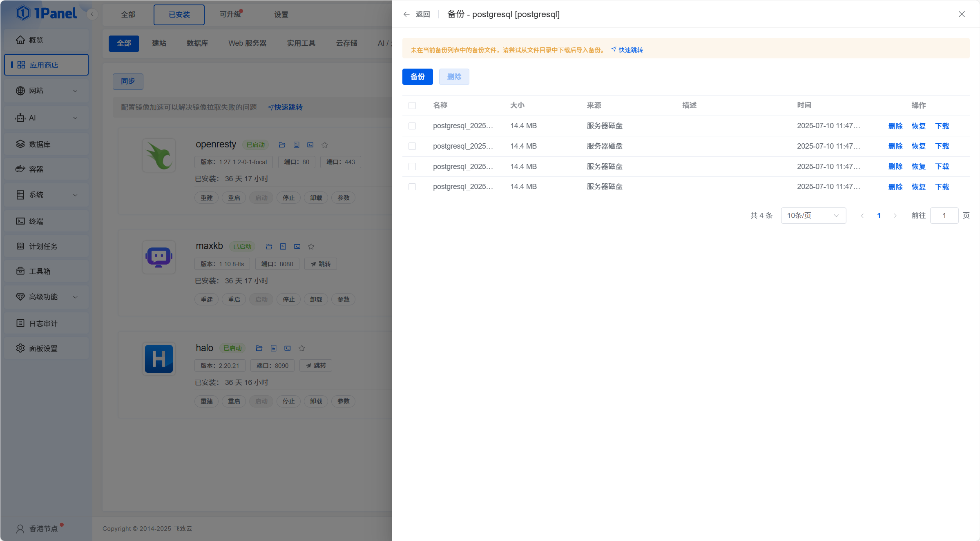Check the last postgresql backup row
The image size is (980, 541).
pyautogui.click(x=412, y=187)
